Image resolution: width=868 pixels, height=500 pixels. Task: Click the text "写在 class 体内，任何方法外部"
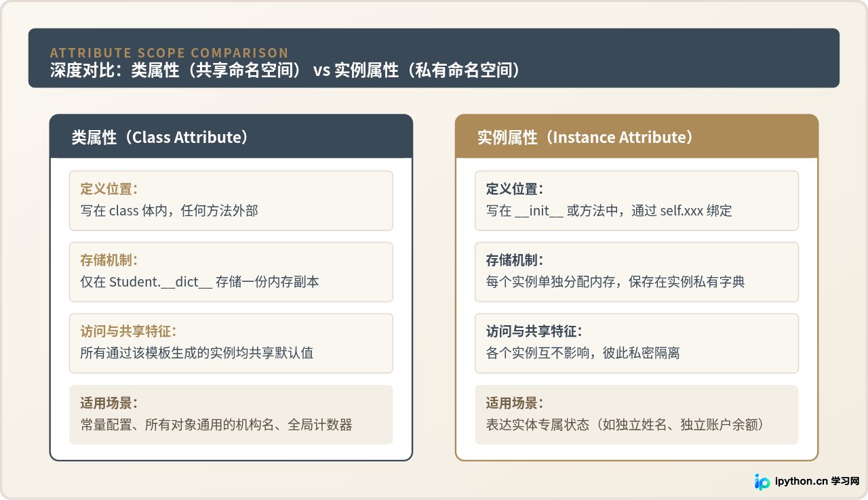pyautogui.click(x=169, y=211)
